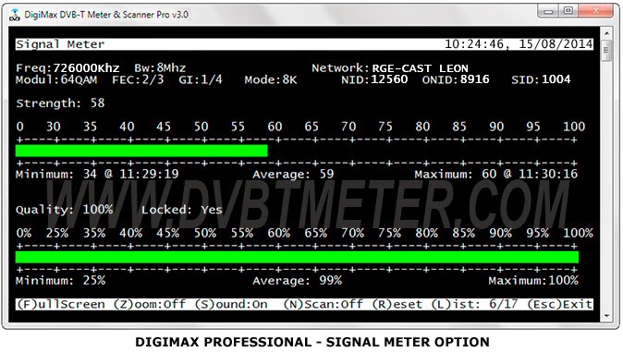Click the Strength: 58 reading
This screenshot has height=364, width=623.
60,103
